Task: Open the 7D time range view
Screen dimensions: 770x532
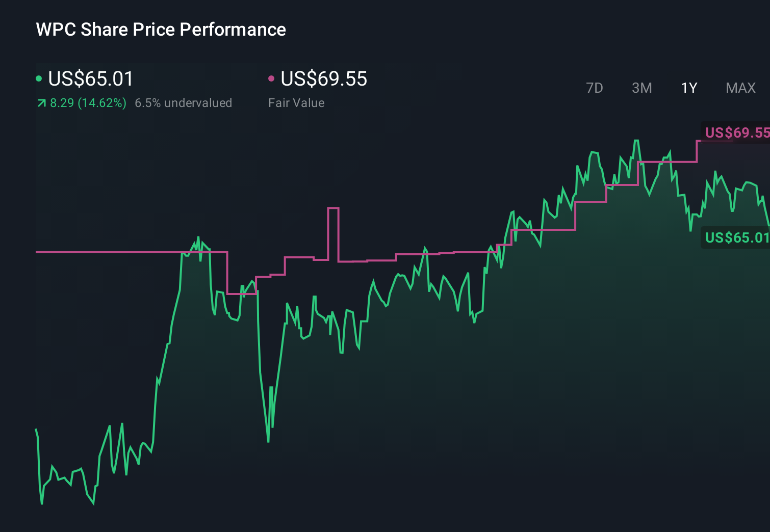Action: click(595, 88)
